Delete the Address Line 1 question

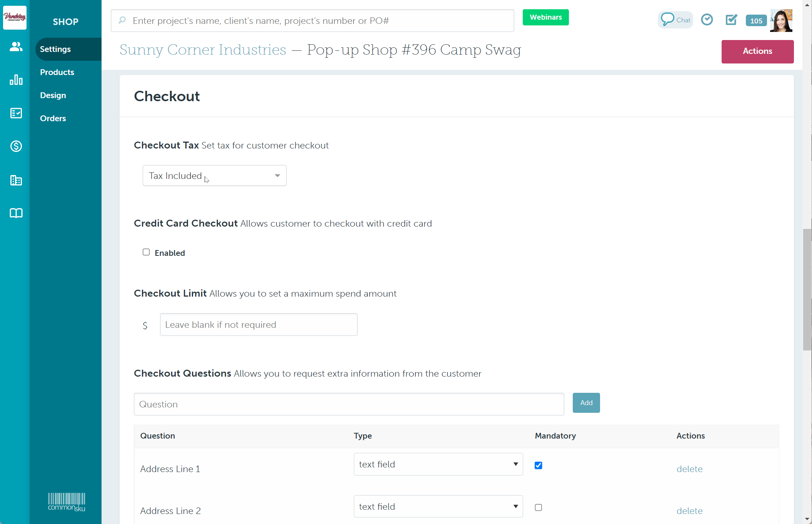click(689, 469)
